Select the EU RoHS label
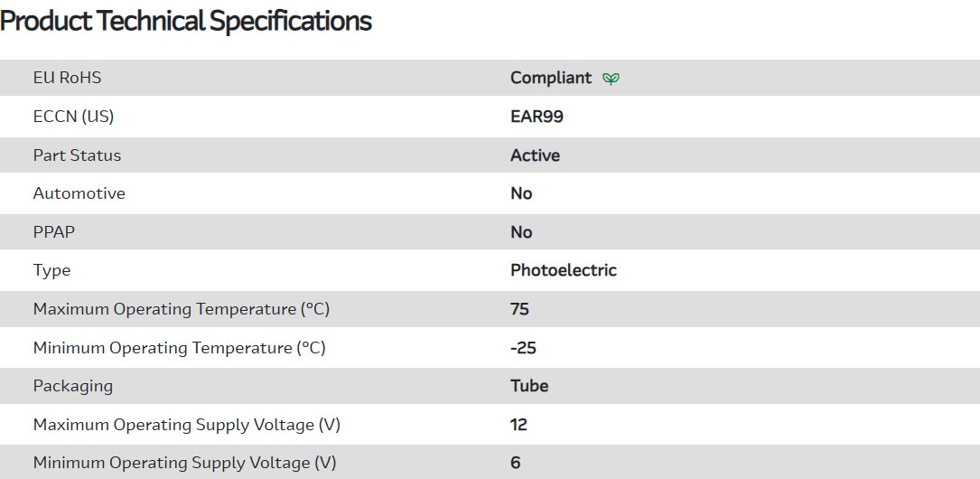Viewport: 980px width, 479px height. coord(67,78)
